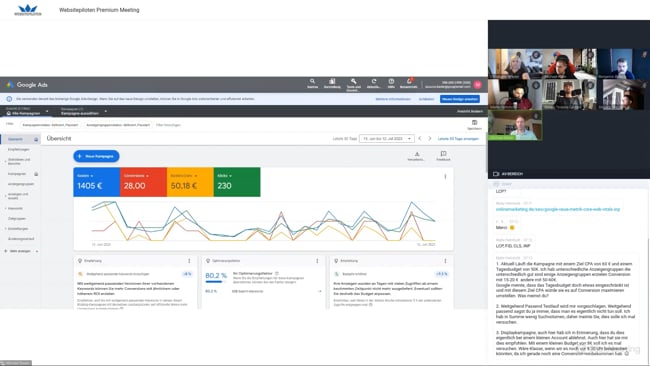
Task: Select Änderungsverlauf in the left sidebar
Action: (21, 239)
